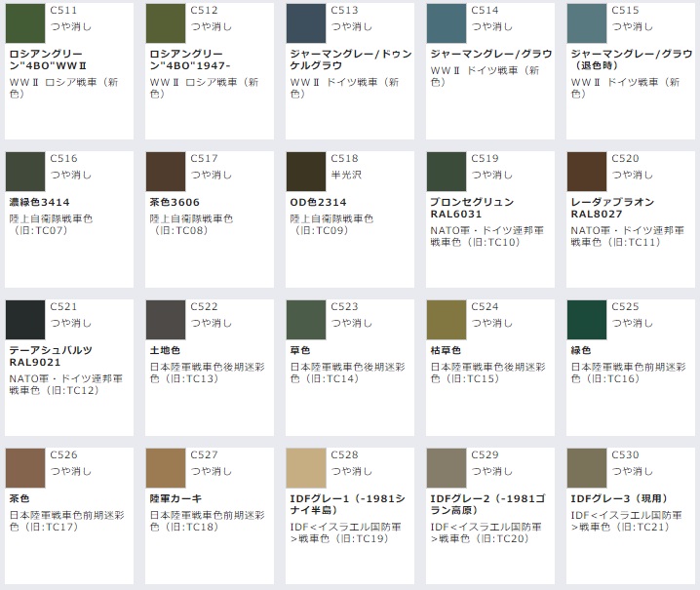Click the C511 code label
This screenshot has height=590, width=700.
point(63,11)
